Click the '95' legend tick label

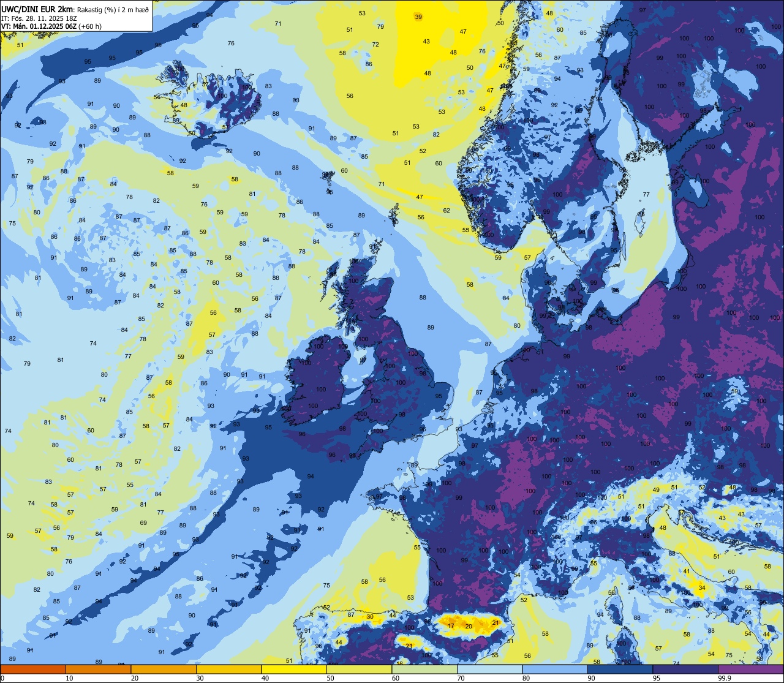(x=657, y=678)
